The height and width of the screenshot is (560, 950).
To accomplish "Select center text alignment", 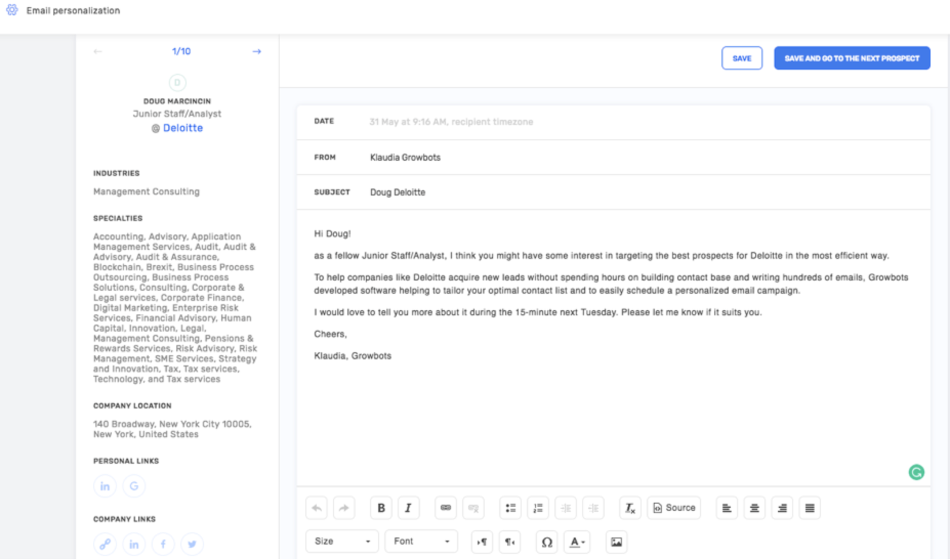I will point(754,508).
